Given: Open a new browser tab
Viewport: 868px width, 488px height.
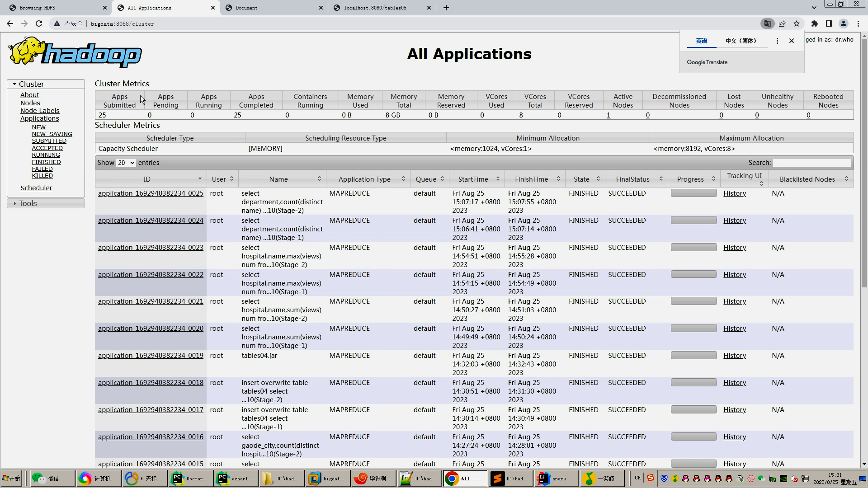Looking at the screenshot, I should point(446,8).
